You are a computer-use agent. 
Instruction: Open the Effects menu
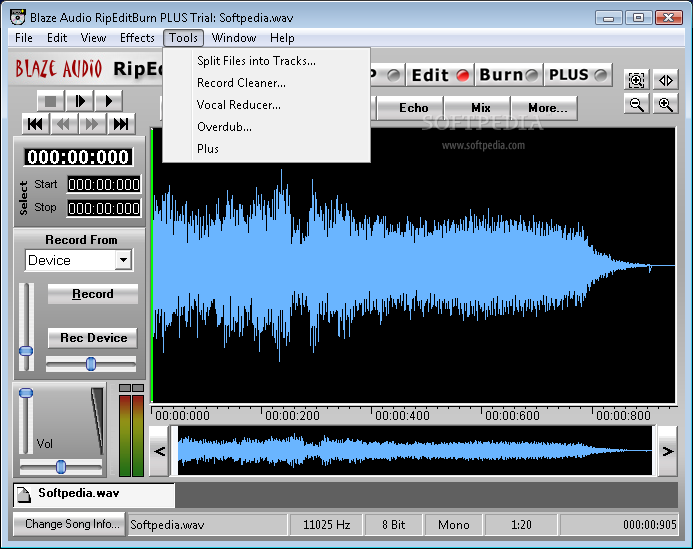pos(137,38)
